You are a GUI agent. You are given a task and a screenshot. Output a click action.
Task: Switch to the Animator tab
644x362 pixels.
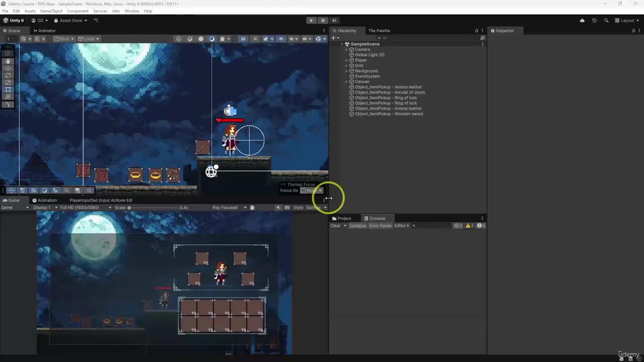point(44,31)
